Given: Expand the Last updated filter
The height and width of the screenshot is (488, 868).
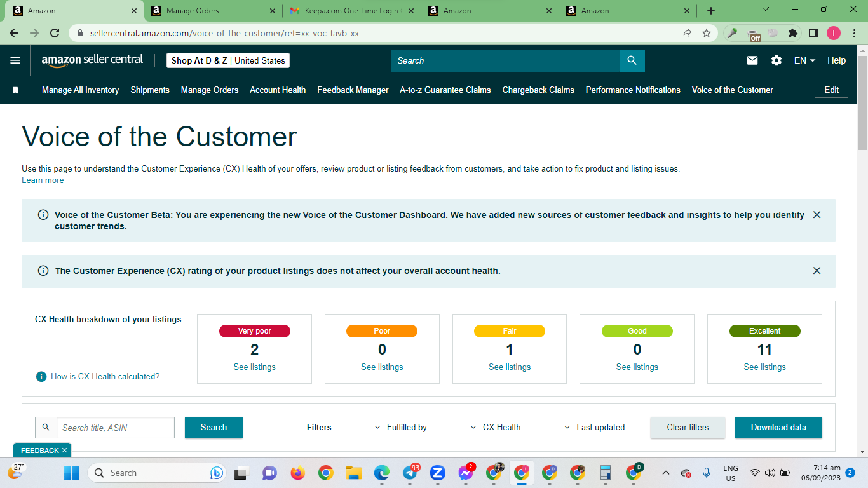Looking at the screenshot, I should click(x=595, y=428).
